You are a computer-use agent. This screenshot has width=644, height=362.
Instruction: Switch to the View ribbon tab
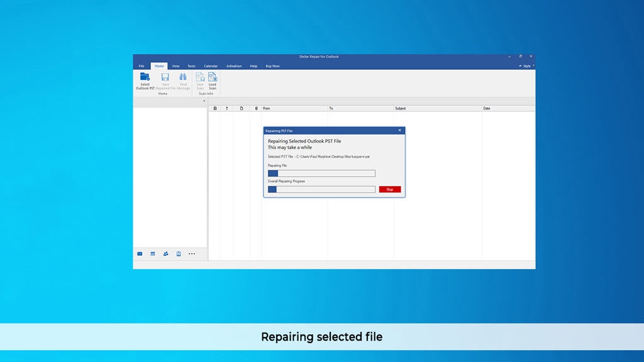(x=175, y=66)
